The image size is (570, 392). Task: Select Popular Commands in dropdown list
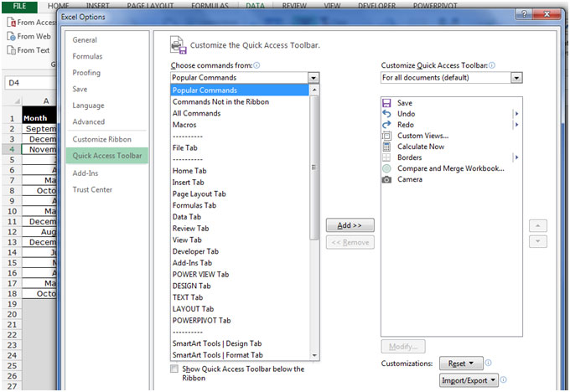240,90
